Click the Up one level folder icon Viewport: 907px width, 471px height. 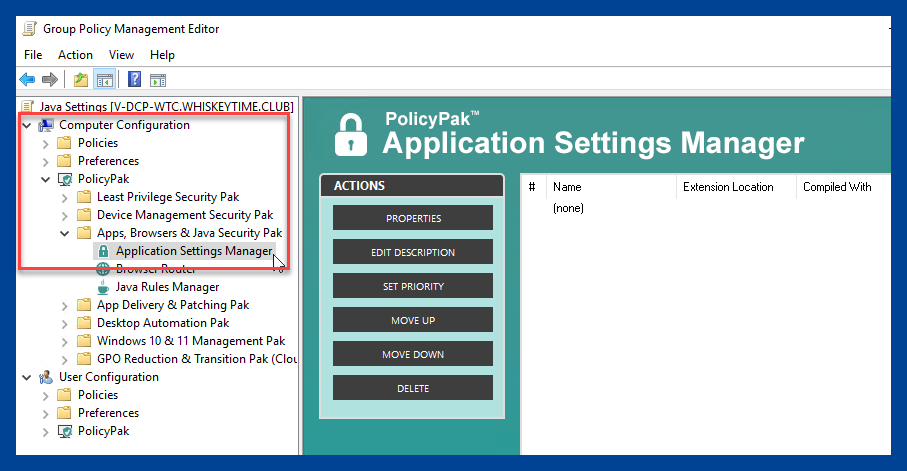point(81,80)
